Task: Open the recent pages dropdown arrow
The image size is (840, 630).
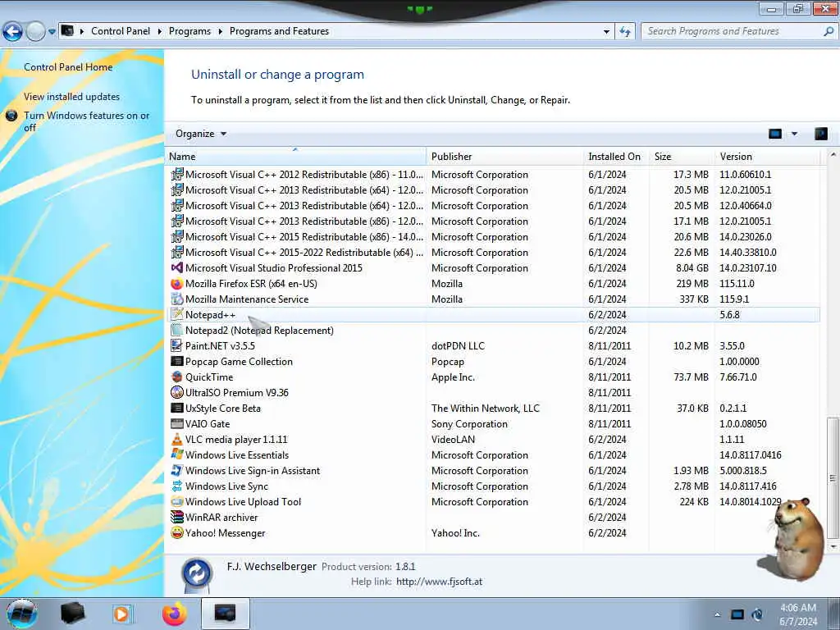Action: (52, 32)
